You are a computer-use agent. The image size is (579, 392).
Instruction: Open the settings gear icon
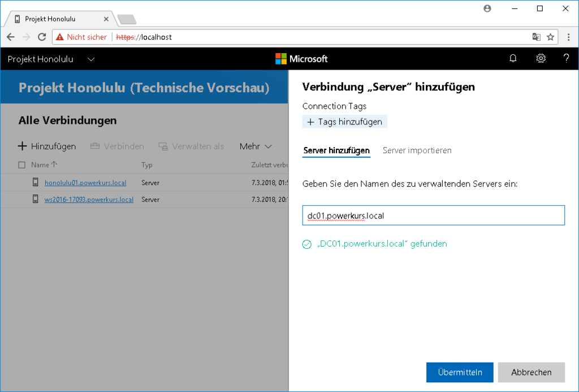coord(541,58)
